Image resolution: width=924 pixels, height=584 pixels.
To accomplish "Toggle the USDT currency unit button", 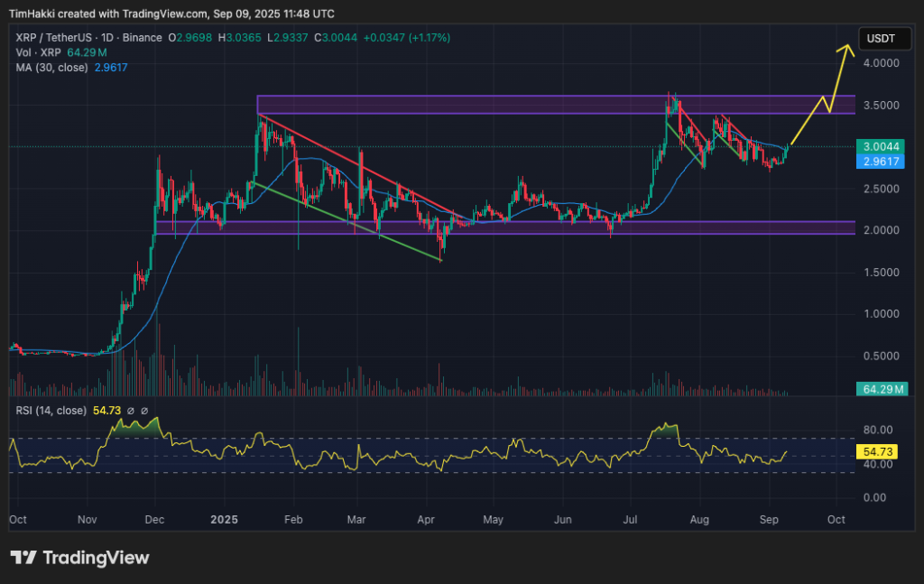I will [884, 38].
